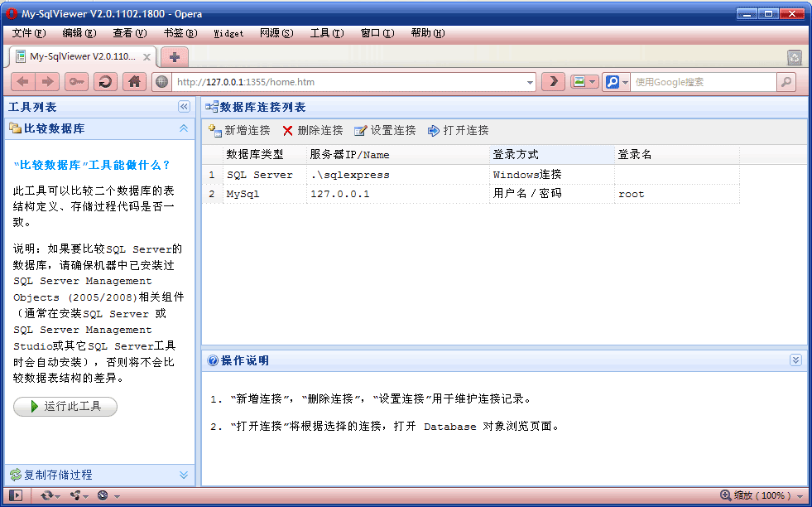Click 删除连接 toolbar button
This screenshot has height=507, width=812.
(313, 131)
